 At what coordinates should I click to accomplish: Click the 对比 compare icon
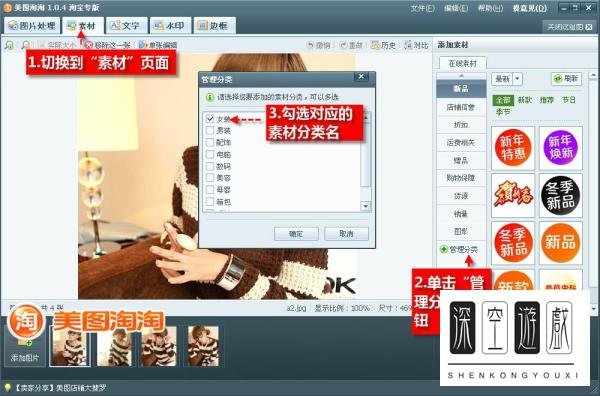tap(409, 45)
